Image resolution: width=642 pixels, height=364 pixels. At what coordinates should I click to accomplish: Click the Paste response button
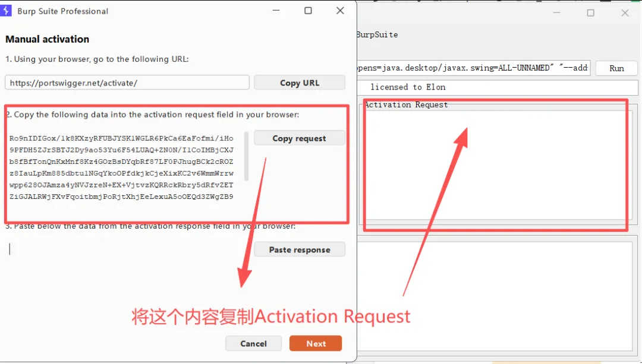(x=299, y=249)
